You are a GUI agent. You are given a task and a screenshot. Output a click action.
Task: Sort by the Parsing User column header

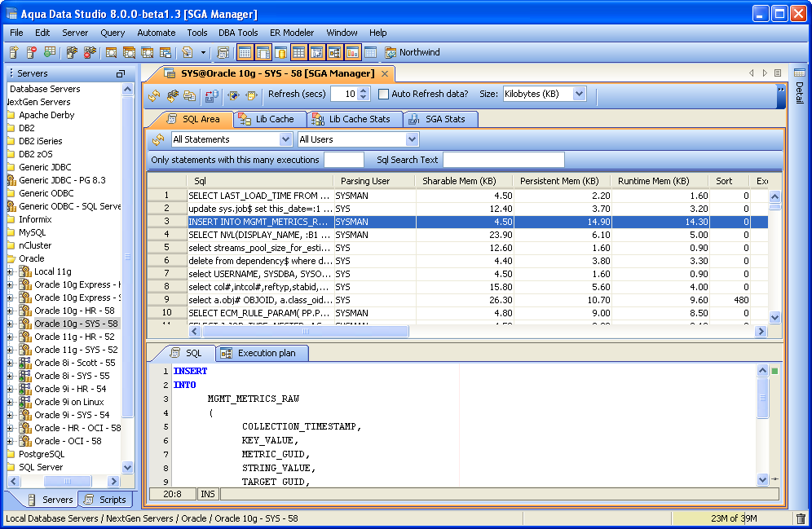(x=365, y=181)
